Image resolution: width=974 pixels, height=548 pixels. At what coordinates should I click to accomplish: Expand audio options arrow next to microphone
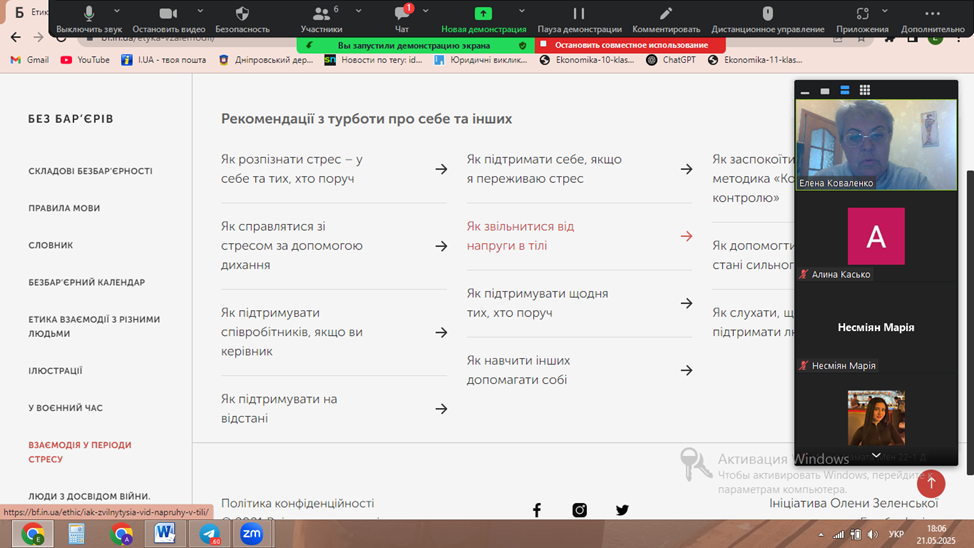(117, 11)
